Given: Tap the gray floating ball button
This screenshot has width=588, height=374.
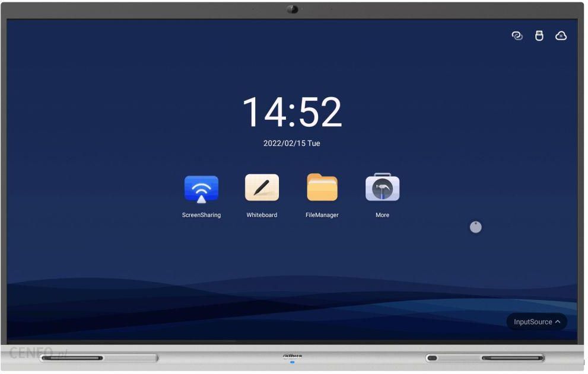Looking at the screenshot, I should click(476, 227).
